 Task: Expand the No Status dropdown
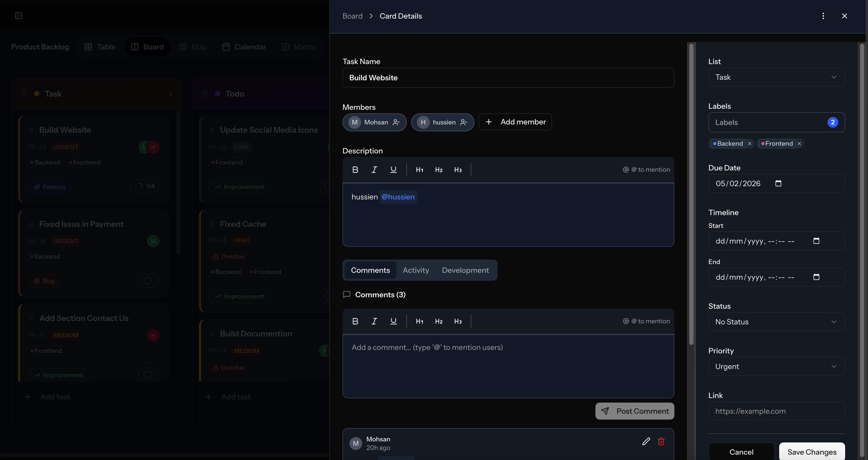click(x=776, y=322)
